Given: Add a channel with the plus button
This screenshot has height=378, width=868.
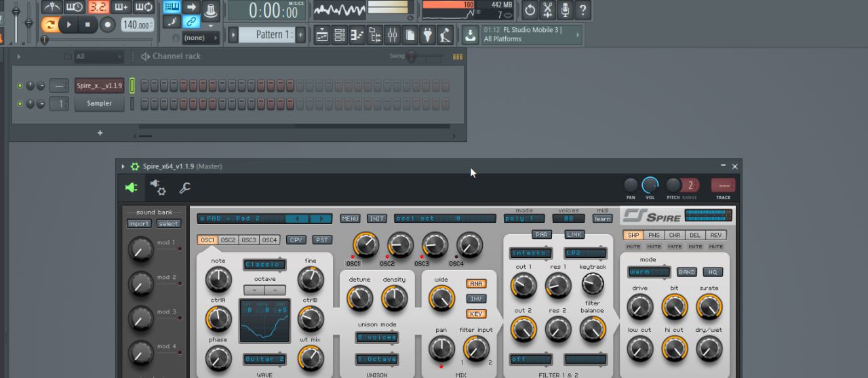Looking at the screenshot, I should pos(100,133).
